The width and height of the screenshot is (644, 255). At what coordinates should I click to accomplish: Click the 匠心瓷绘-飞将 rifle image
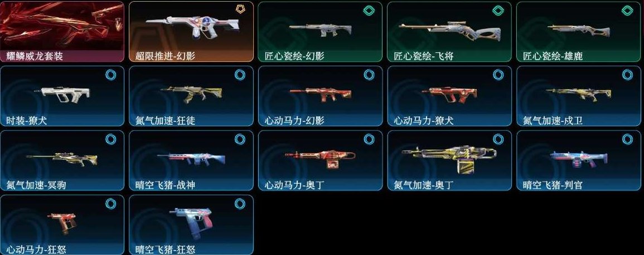click(451, 30)
